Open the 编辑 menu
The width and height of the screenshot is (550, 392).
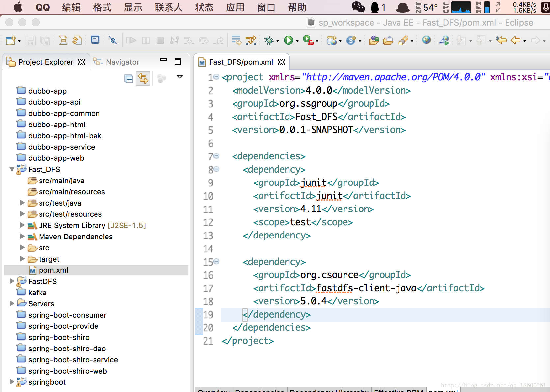pyautogui.click(x=71, y=7)
